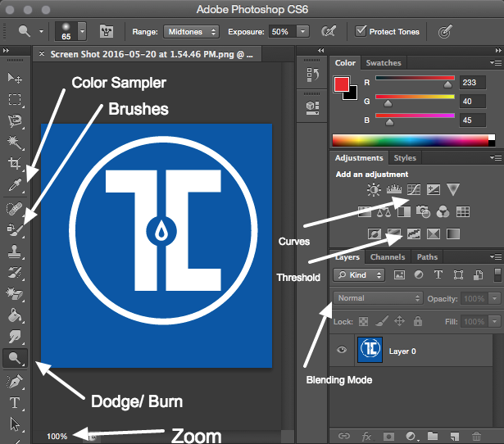Select the highlighted Dodge tool in toolbar

(x=15, y=358)
